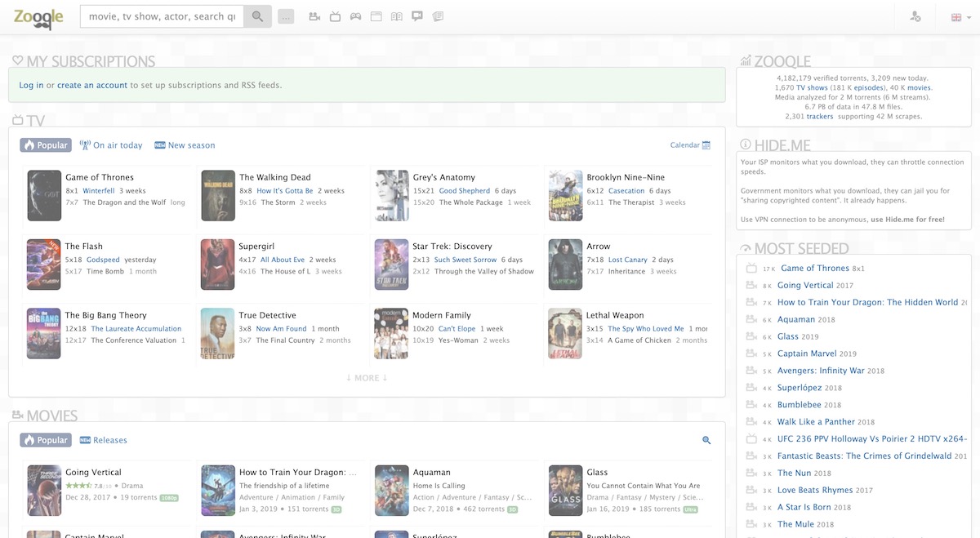Screen dimensions: 980x538
Task: Open the Star Trek: Discovery poster thumbnail
Action: pos(392,265)
